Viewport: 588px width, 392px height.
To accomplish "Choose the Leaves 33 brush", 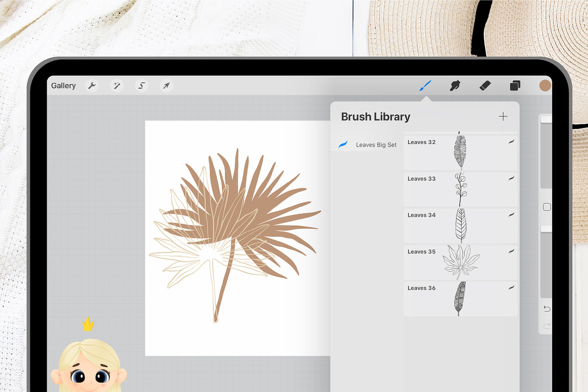I will (x=460, y=189).
